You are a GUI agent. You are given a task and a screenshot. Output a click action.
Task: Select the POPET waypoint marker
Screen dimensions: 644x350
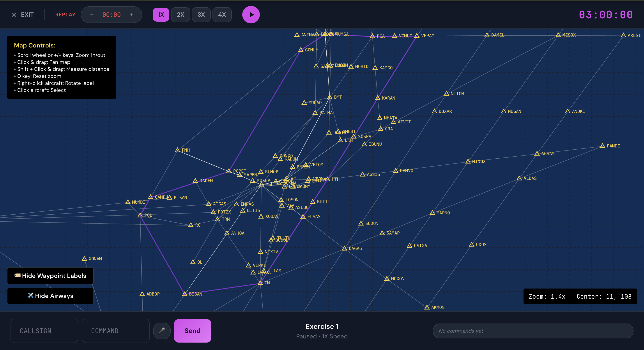click(229, 171)
